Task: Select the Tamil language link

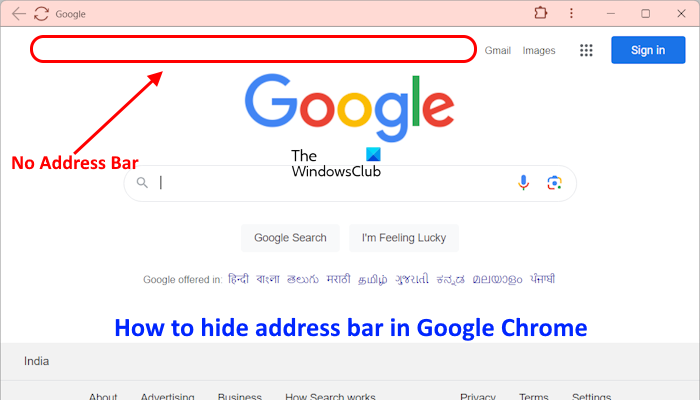Action: (x=372, y=279)
